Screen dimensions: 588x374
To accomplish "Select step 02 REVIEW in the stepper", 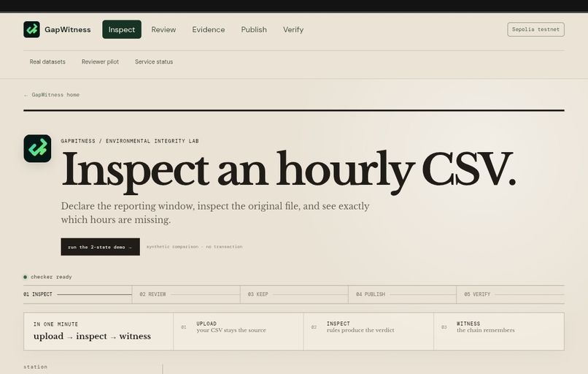I will point(186,294).
